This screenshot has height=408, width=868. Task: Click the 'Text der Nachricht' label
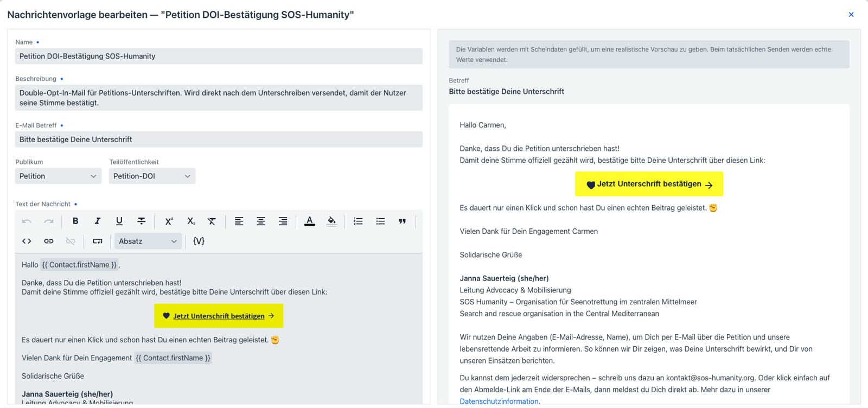click(43, 204)
